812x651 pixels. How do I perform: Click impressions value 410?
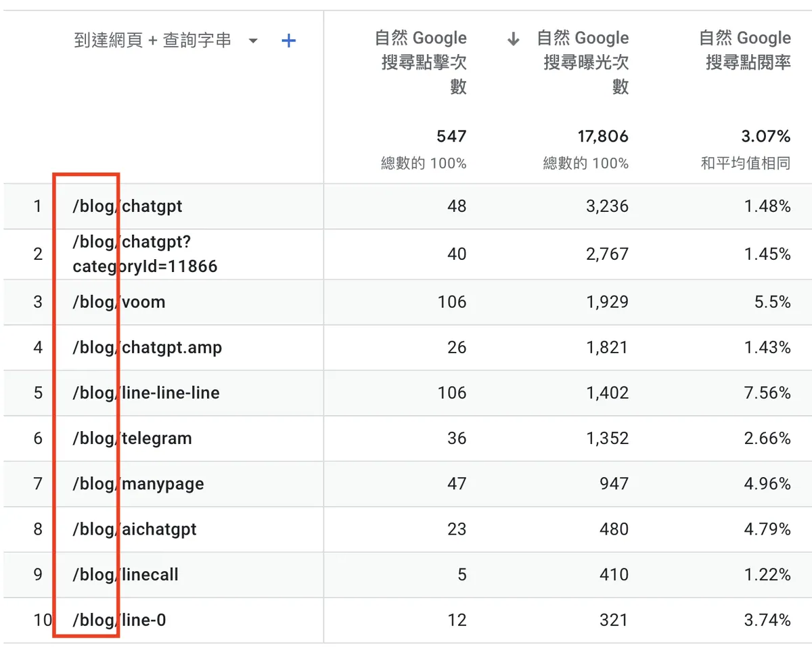tap(614, 575)
